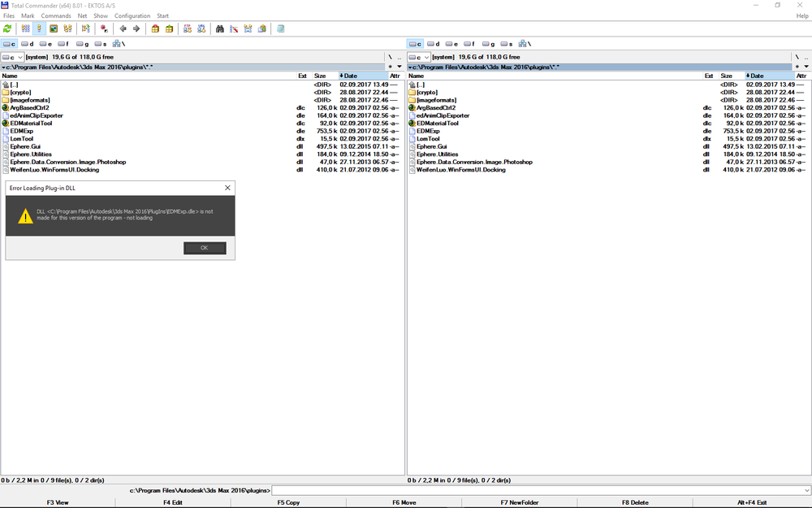Enable thumbnail view toolbar icon
812x508 pixels.
point(54,29)
